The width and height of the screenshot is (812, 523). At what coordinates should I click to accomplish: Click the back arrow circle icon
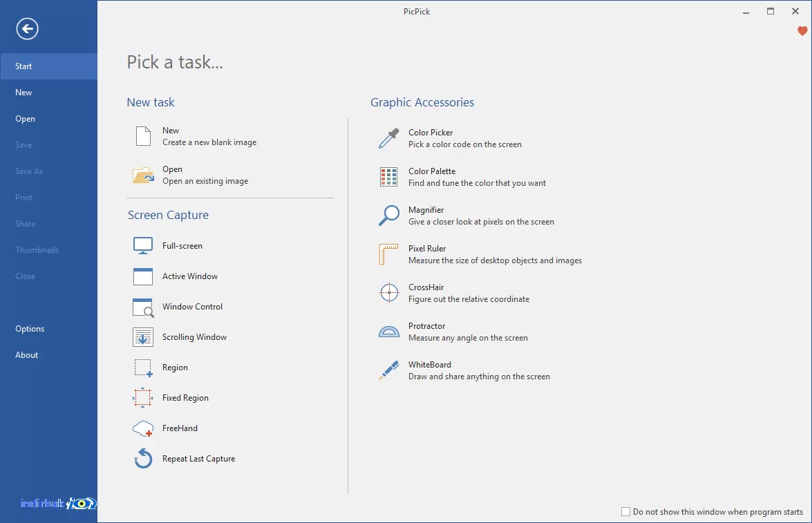(27, 28)
